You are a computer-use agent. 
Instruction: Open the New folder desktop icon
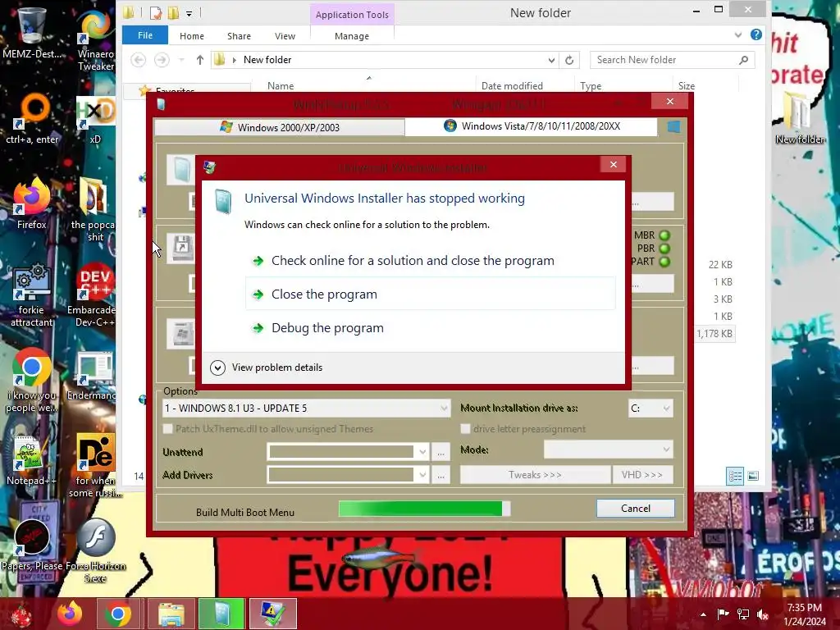tap(800, 118)
